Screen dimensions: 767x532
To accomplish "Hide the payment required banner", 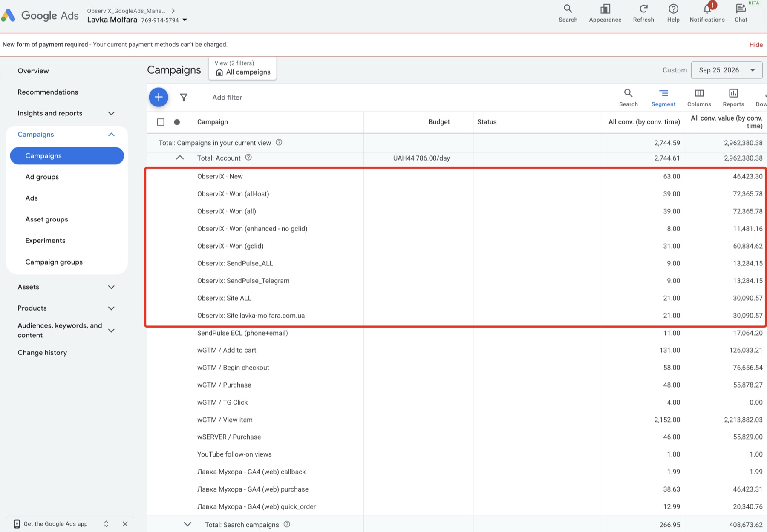I will (756, 45).
